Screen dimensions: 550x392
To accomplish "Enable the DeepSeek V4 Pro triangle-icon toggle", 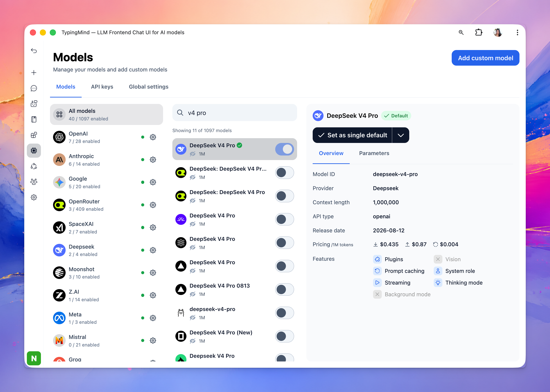I will click(x=285, y=266).
